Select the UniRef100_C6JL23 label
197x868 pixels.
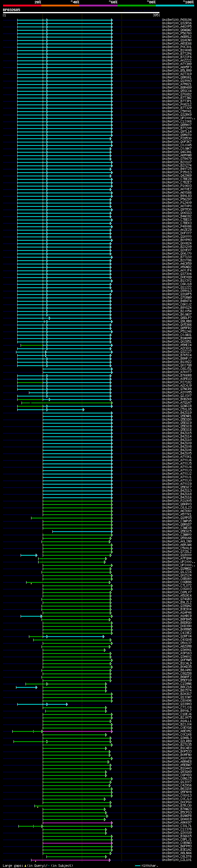[x=177, y=507]
